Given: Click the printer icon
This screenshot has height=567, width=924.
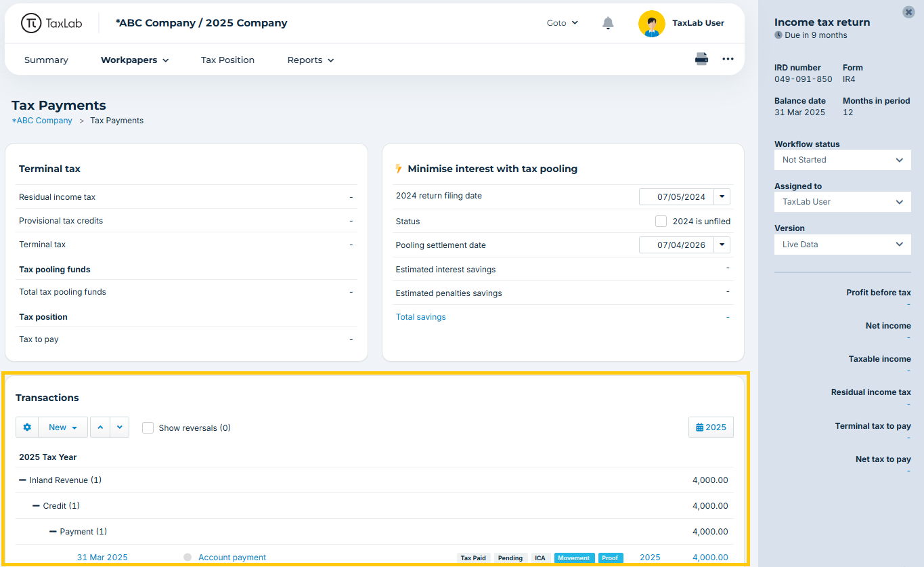Looking at the screenshot, I should (x=701, y=59).
